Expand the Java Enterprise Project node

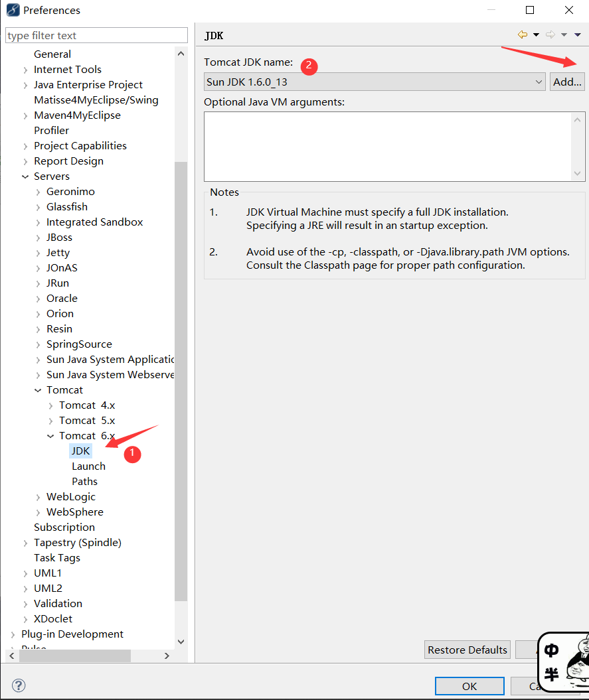(x=25, y=85)
